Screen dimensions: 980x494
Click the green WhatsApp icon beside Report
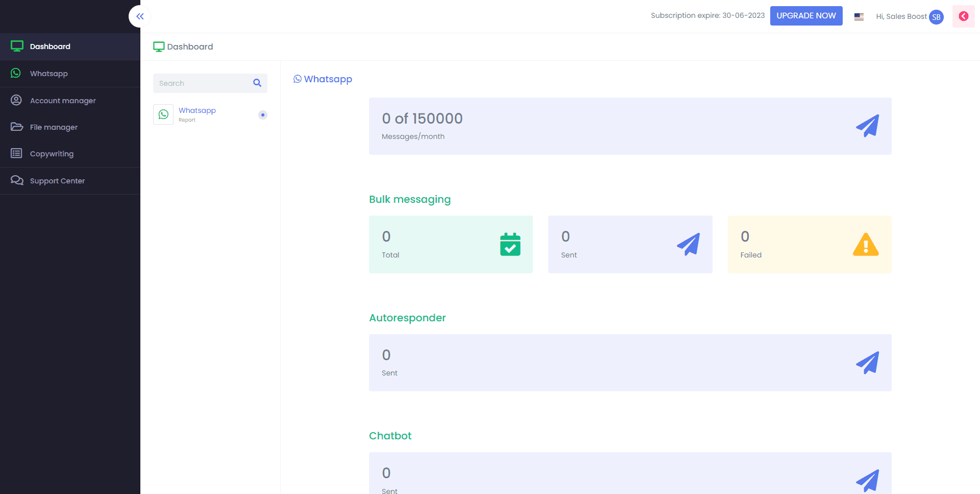[163, 114]
